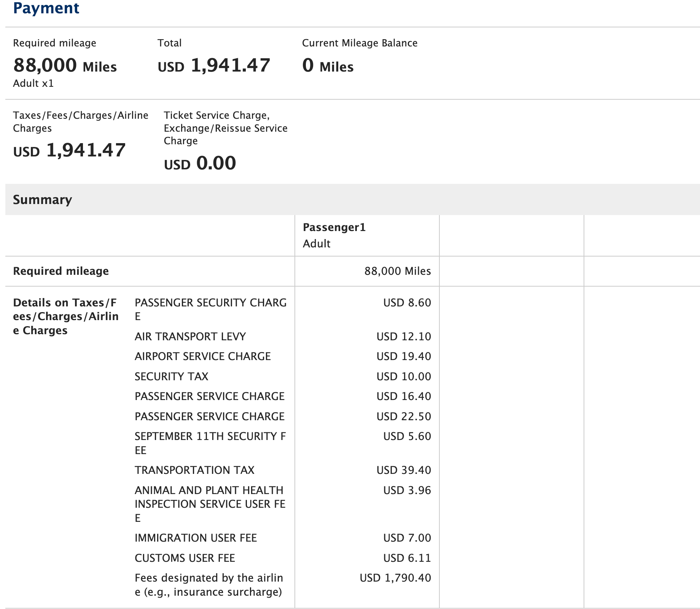This screenshot has height=609, width=700.
Task: Click the Current Mileage Balance of 0 Miles
Action: point(327,66)
